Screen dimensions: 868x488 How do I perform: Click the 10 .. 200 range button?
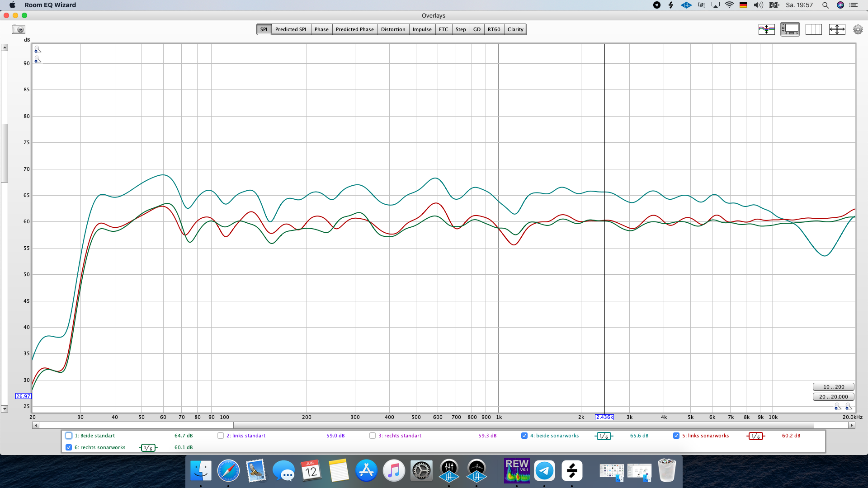[833, 387]
